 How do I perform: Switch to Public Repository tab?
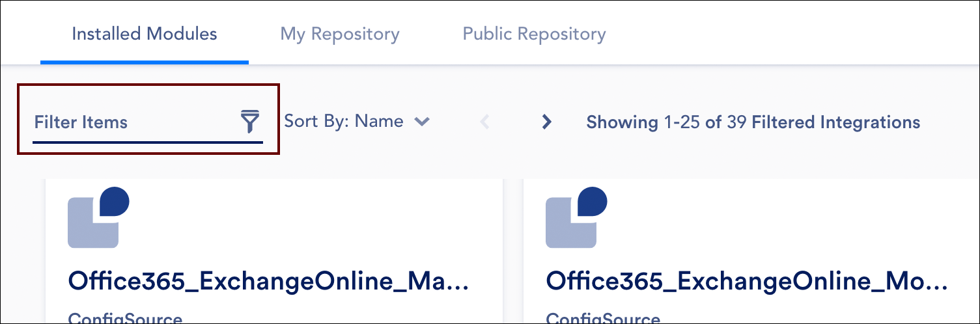coord(535,34)
